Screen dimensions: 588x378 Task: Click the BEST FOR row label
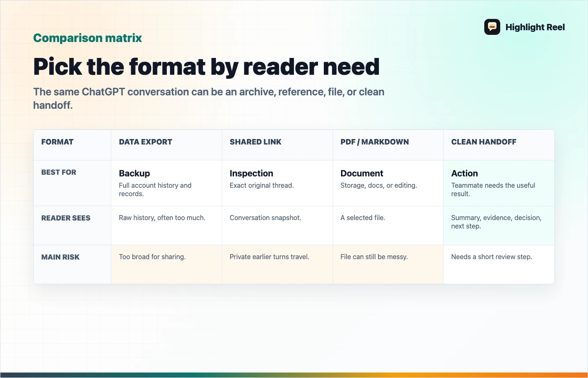(x=59, y=172)
